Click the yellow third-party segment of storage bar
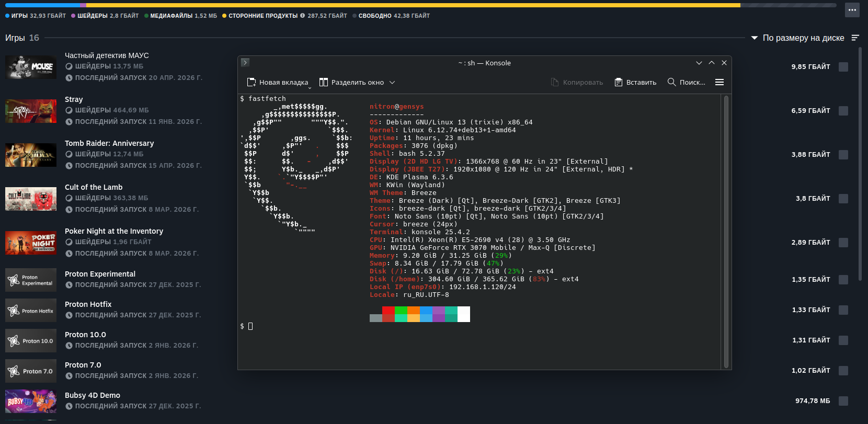This screenshot has height=424, width=868. point(414,5)
